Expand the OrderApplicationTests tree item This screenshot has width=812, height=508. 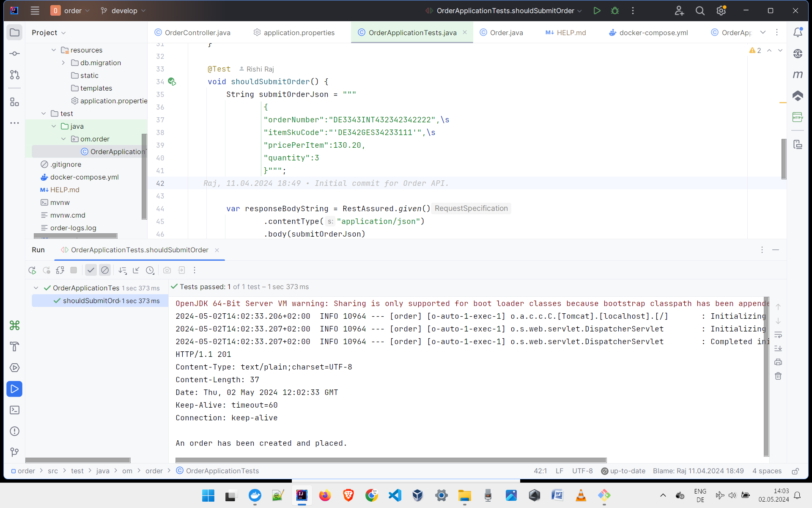pos(36,287)
